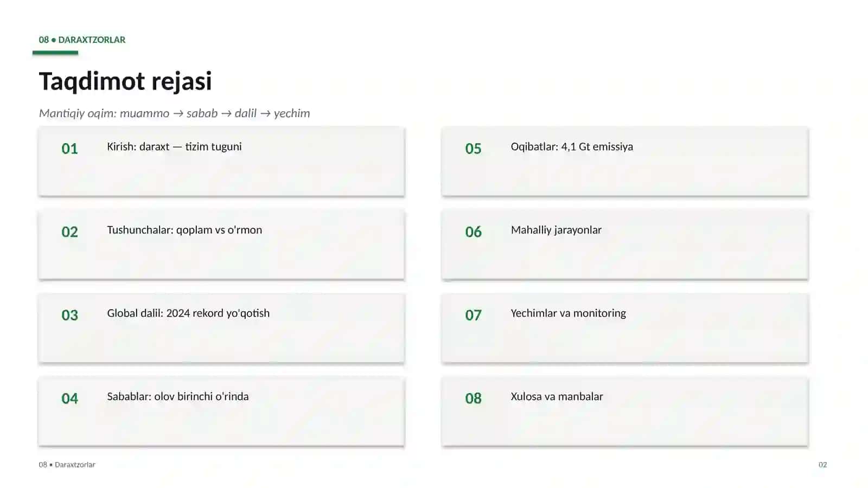Click the 'Taqdimot rejasi' slide title
The height and width of the screenshot is (488, 868).
(x=125, y=81)
